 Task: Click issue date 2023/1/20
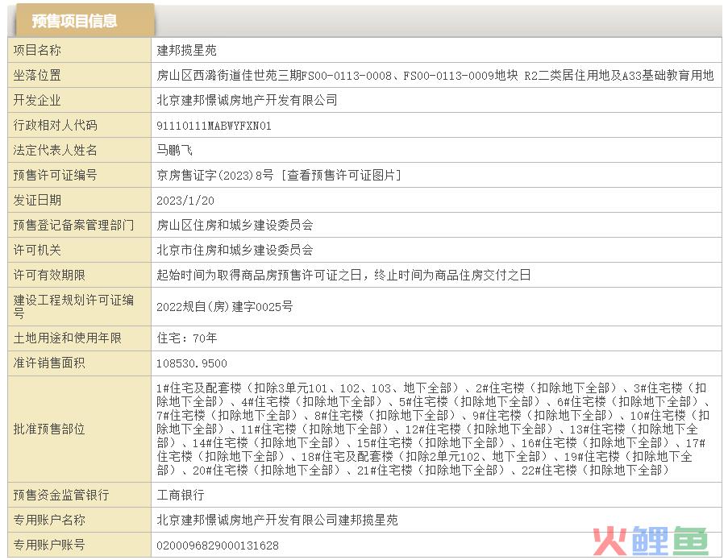tap(185, 201)
